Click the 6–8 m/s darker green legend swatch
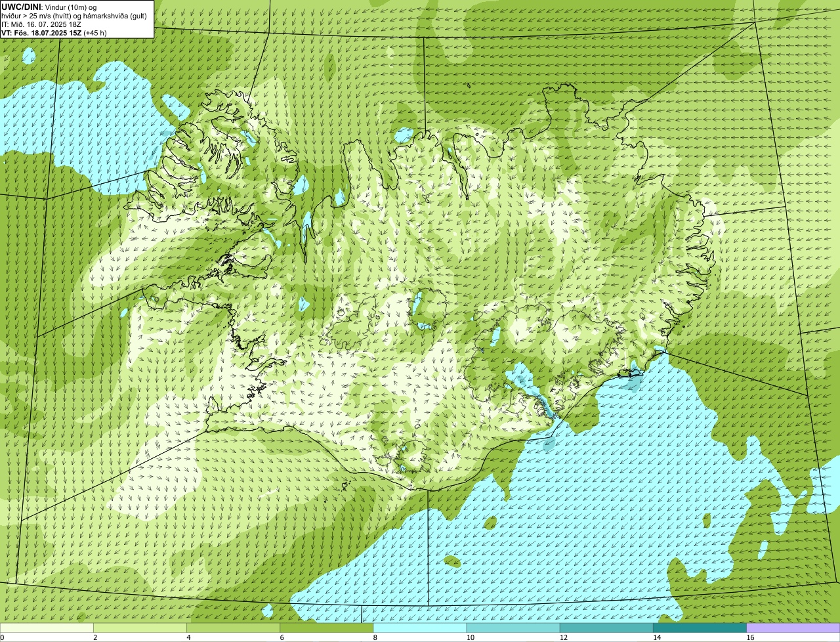The height and width of the screenshot is (642, 840). (x=326, y=628)
